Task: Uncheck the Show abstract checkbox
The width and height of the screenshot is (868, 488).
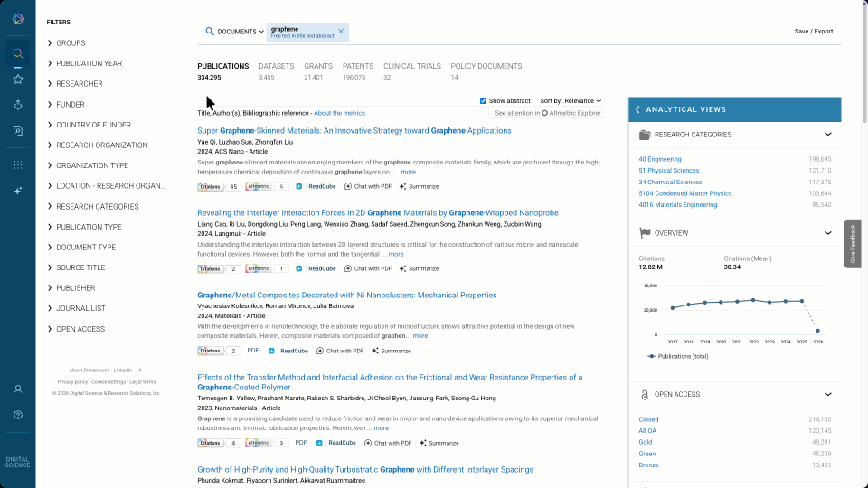Action: click(484, 100)
